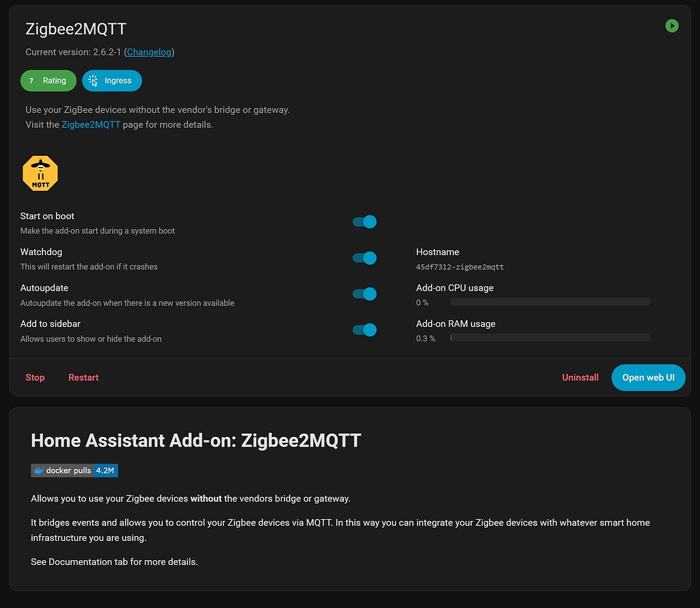Click the '0 %' CPU value
Screen dimensions: 700x608
[422, 302]
